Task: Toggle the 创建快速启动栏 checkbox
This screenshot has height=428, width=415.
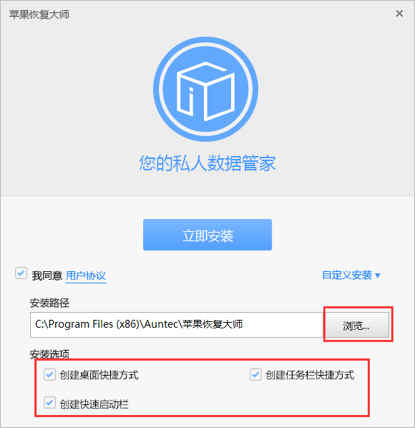Action: tap(49, 403)
